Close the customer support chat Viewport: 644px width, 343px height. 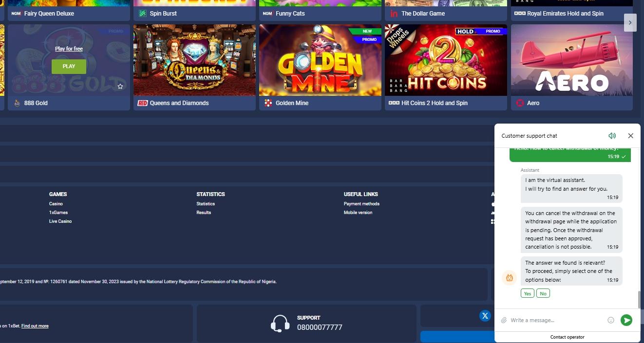tap(630, 136)
